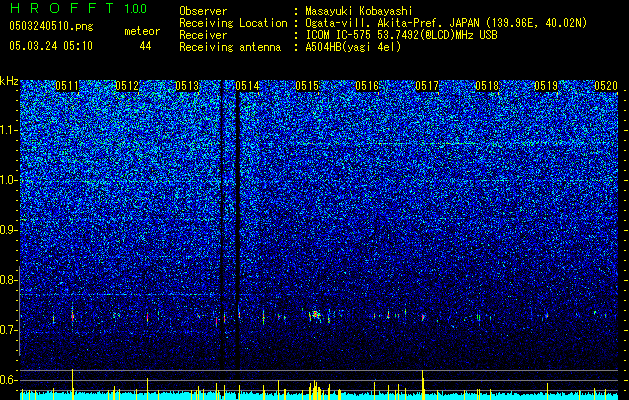Screen dimensions: 629x400
Task: Click the tall yellow amplitude spike near 0511
Action: (x=72, y=384)
